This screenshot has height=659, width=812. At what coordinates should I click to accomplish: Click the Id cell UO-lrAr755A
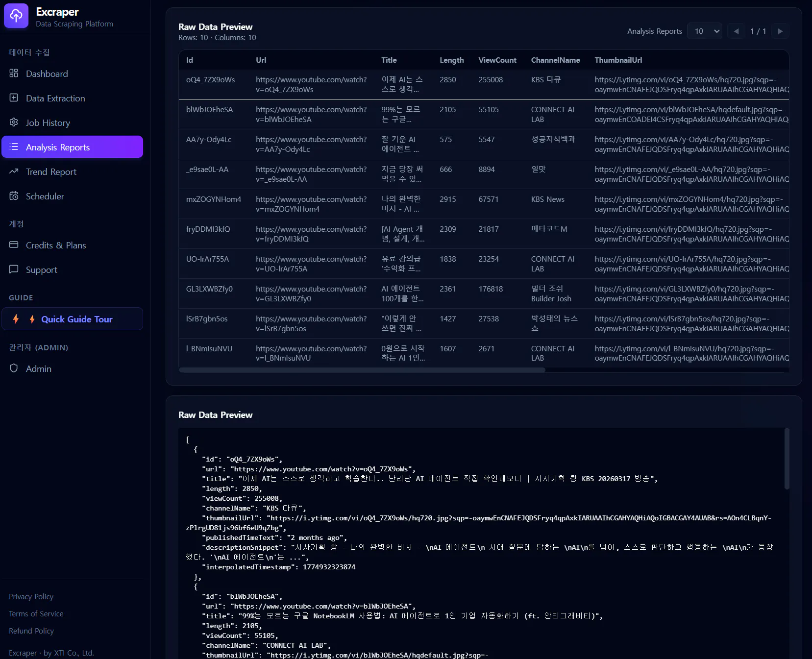pyautogui.click(x=208, y=259)
